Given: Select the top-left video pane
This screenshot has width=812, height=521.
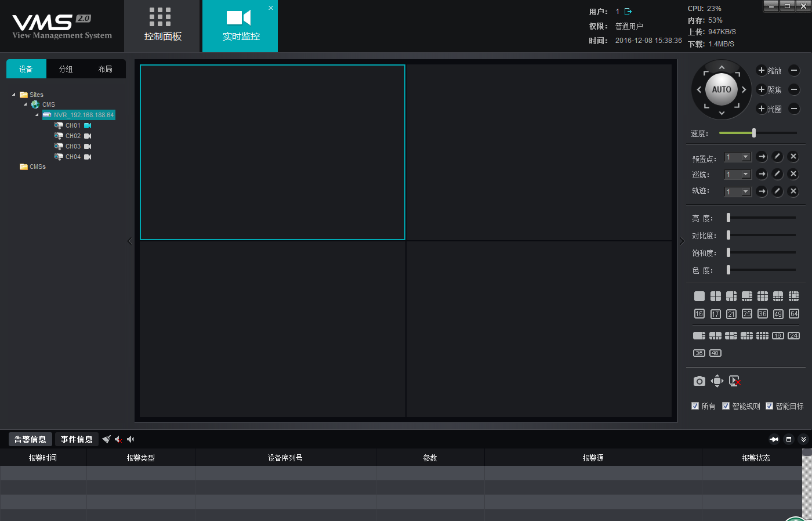Looking at the screenshot, I should (273, 152).
